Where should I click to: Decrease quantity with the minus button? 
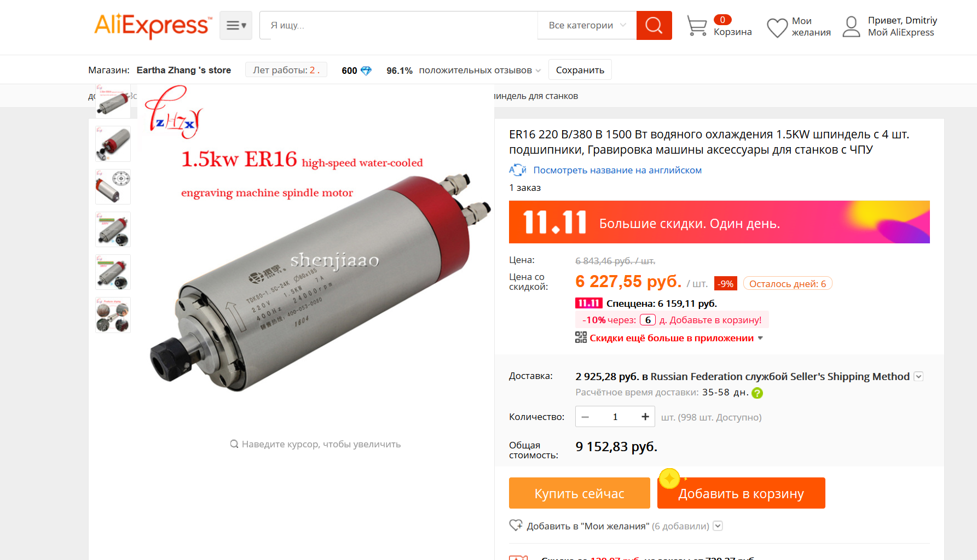(585, 417)
